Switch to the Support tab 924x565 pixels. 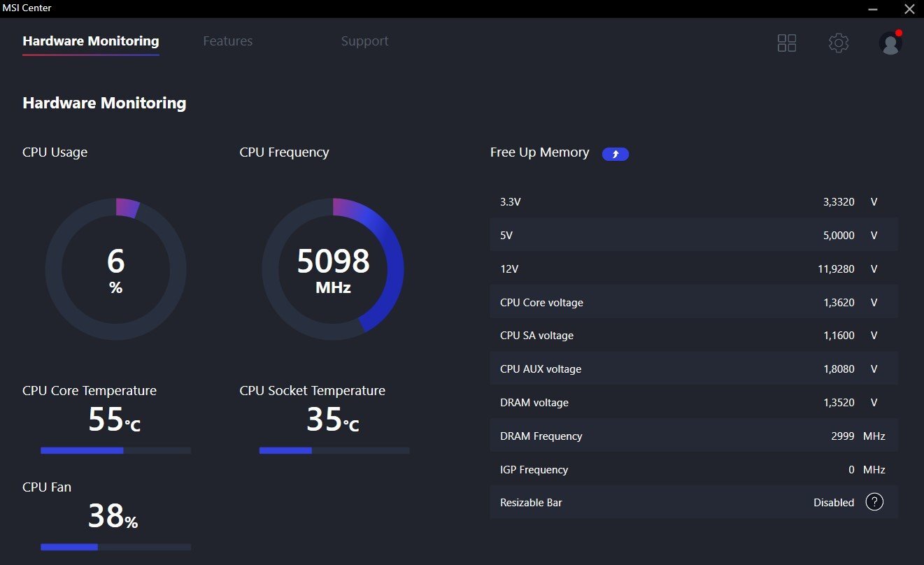tap(364, 41)
